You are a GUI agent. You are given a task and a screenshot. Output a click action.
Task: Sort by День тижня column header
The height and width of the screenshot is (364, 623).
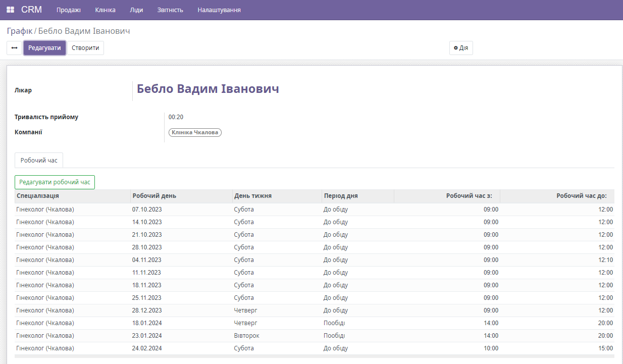pyautogui.click(x=253, y=196)
